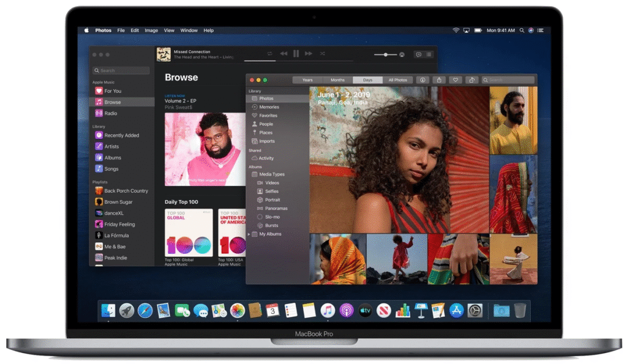This screenshot has height=364, width=627.
Task: Toggle repeat mode in the Music player
Action: click(x=269, y=54)
